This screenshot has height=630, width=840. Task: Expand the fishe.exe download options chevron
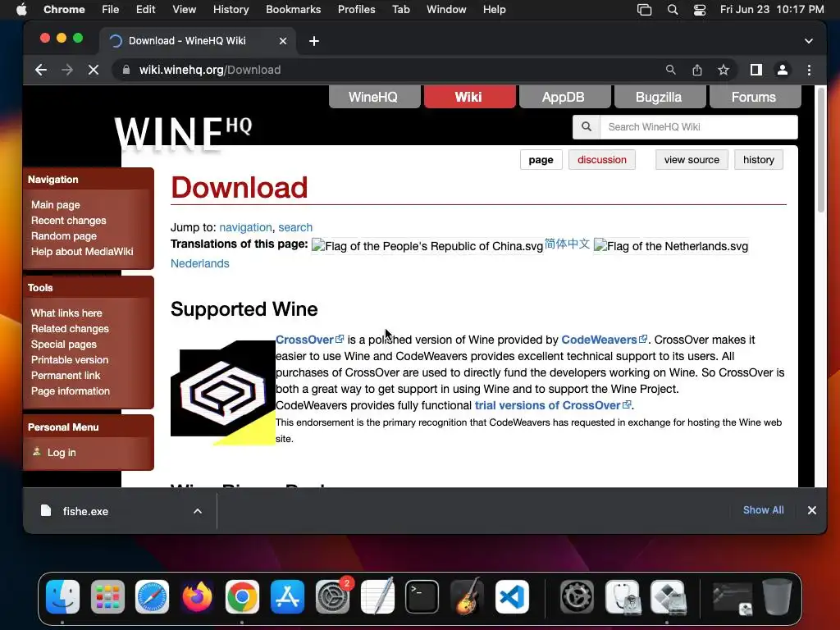tap(198, 511)
